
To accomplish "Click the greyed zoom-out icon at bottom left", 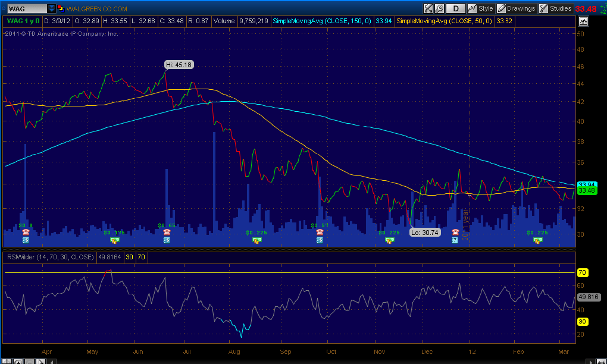I will tap(29, 362).
